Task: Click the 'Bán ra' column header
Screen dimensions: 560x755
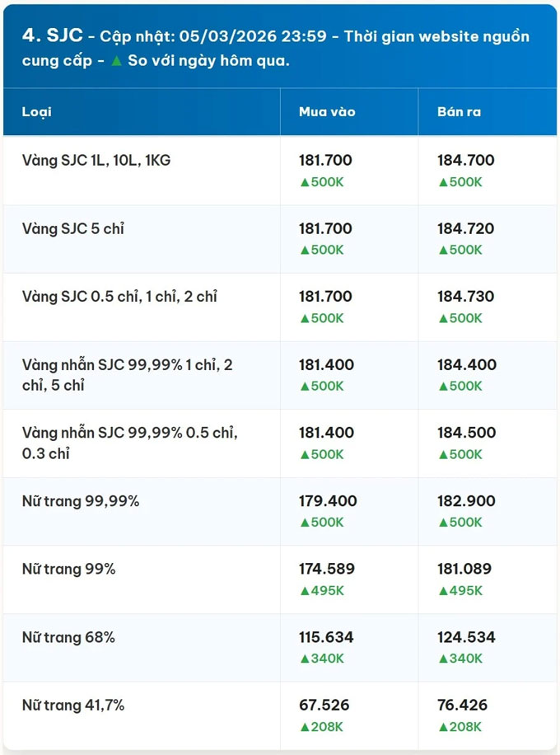Action: click(x=459, y=111)
